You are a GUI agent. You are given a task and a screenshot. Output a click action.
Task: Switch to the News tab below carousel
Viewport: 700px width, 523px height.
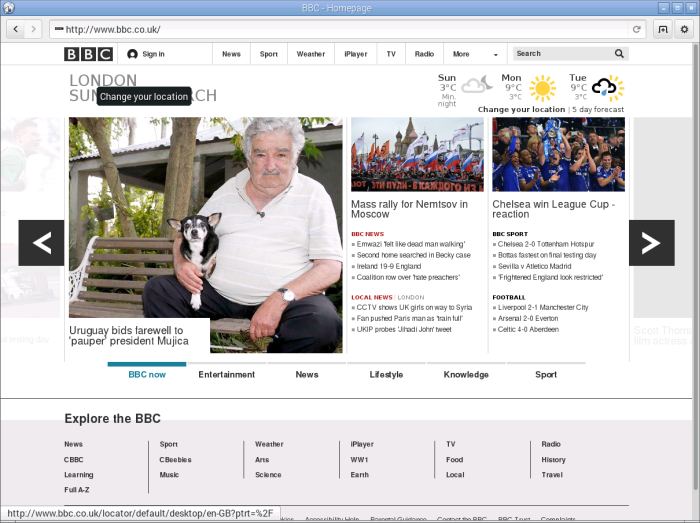click(307, 374)
